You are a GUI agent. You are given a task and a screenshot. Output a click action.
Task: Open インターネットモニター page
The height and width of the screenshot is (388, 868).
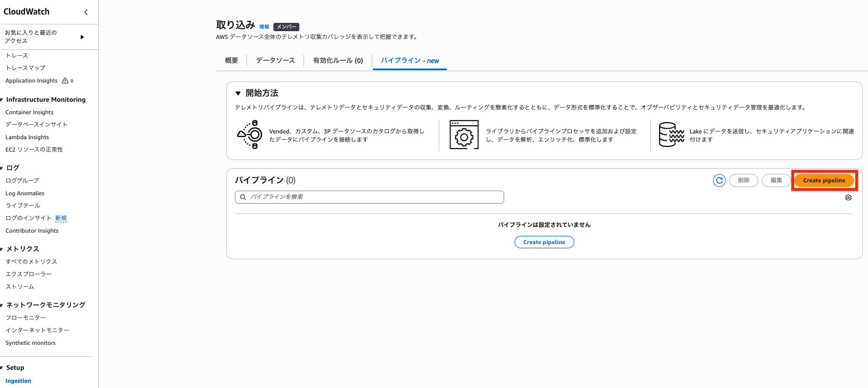pos(37,330)
